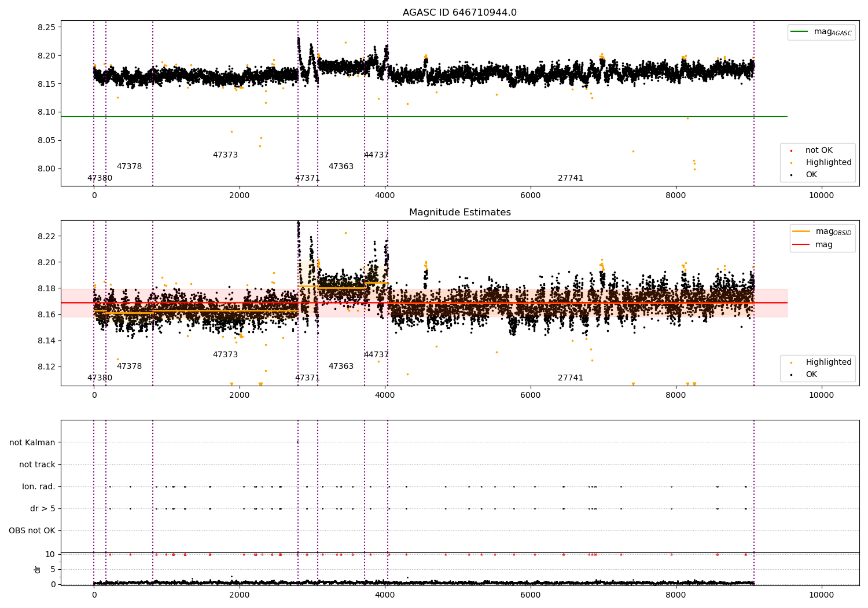
Task: Select obsid label 47373 in the top plot
Action: coord(225,155)
